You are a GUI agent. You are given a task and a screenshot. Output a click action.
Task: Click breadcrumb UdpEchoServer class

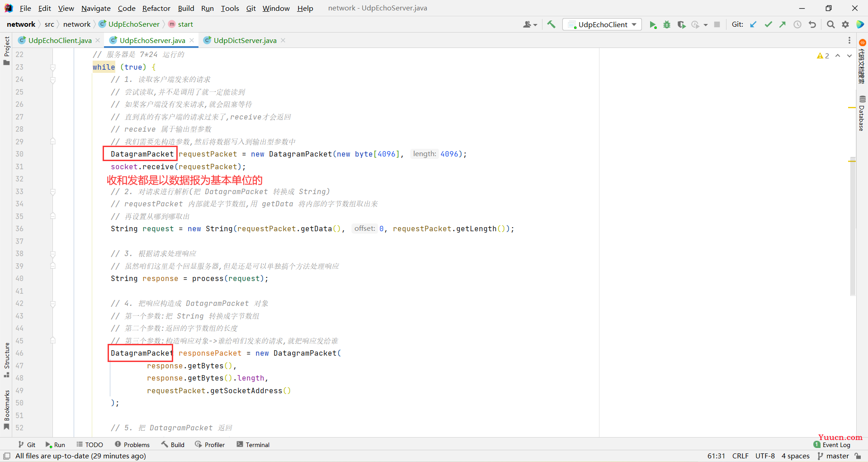coord(129,24)
